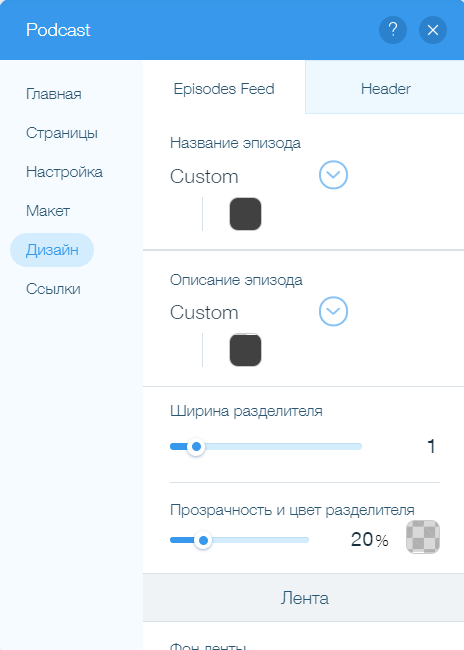
Task: Open the Настройка section
Action: (x=64, y=172)
